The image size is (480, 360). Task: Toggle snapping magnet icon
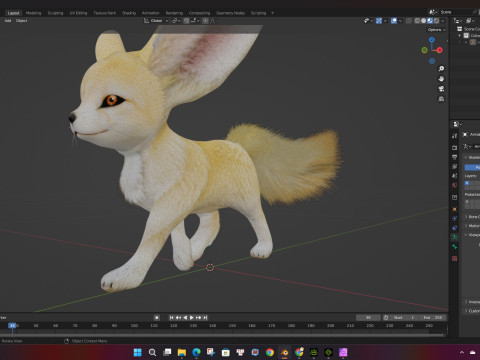coord(186,21)
